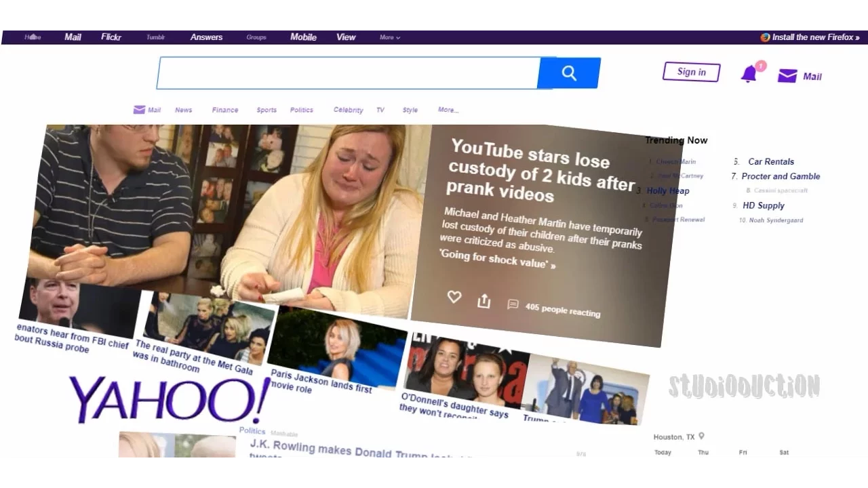Click the Houston, TX weather location
Viewport: 868px width, 488px height.
pos(674,437)
